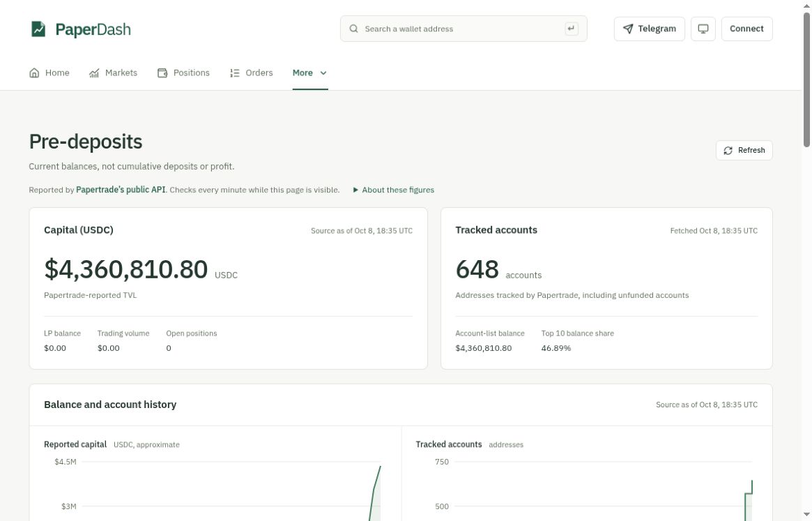812x521 pixels.
Task: Click Fetched Oct 8, 18:35 UTC timestamp
Action: (714, 232)
